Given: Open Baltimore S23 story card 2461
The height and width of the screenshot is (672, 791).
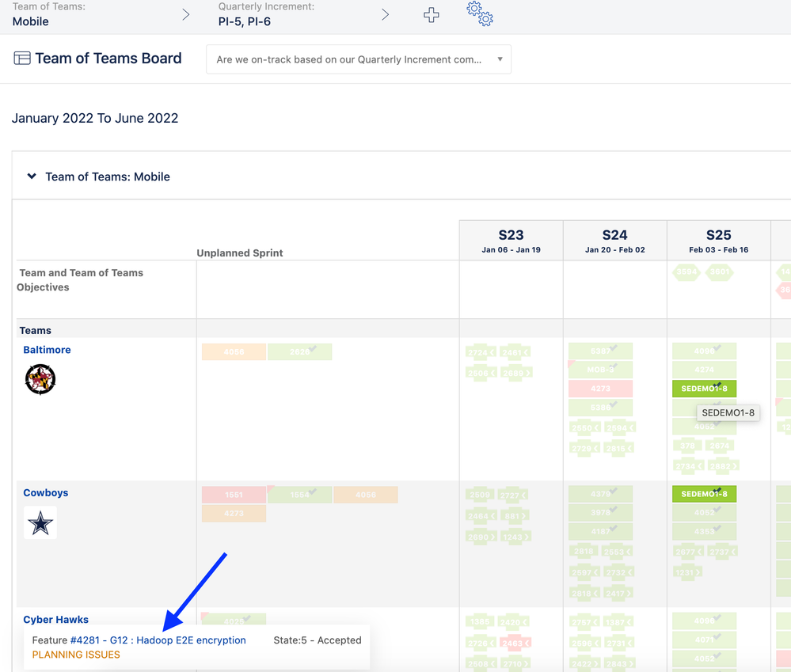Looking at the screenshot, I should 515,352.
